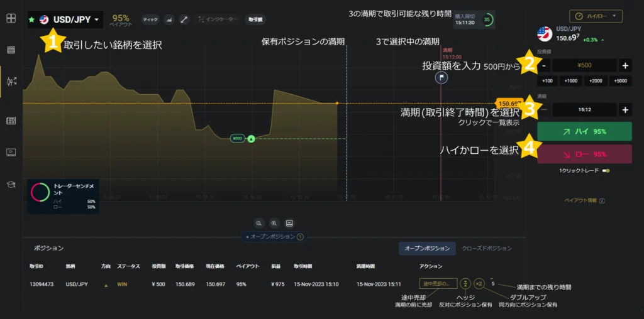Click the 取引ID column header
The width and height of the screenshot is (644, 319).
click(36, 266)
